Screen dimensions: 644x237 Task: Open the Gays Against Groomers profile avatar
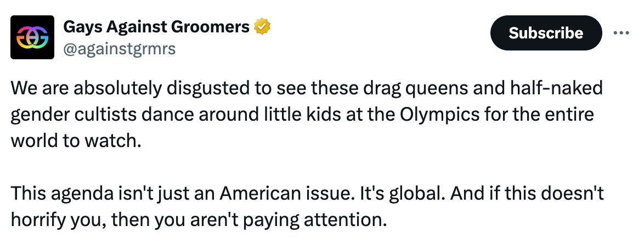point(32,37)
